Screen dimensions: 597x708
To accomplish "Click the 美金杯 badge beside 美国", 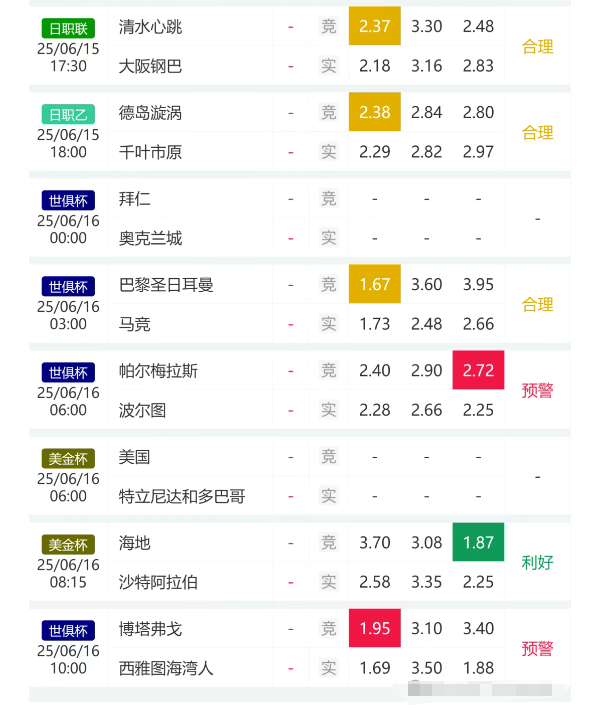I will [x=68, y=459].
